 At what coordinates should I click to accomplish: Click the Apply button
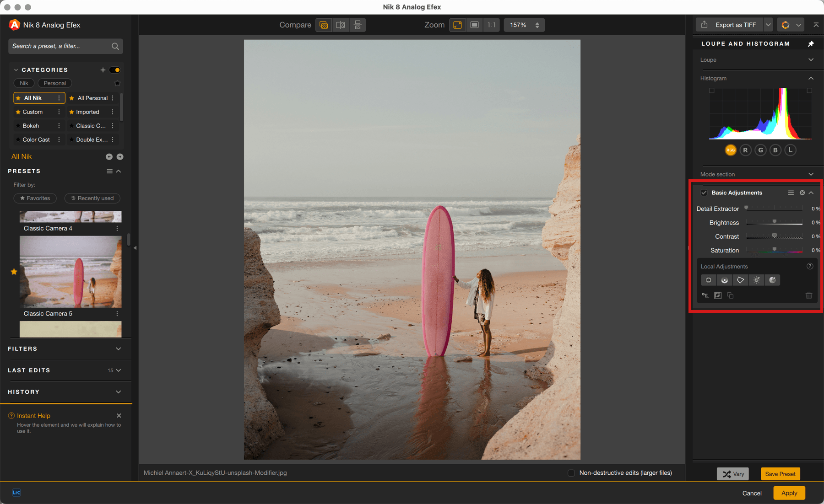pos(789,493)
